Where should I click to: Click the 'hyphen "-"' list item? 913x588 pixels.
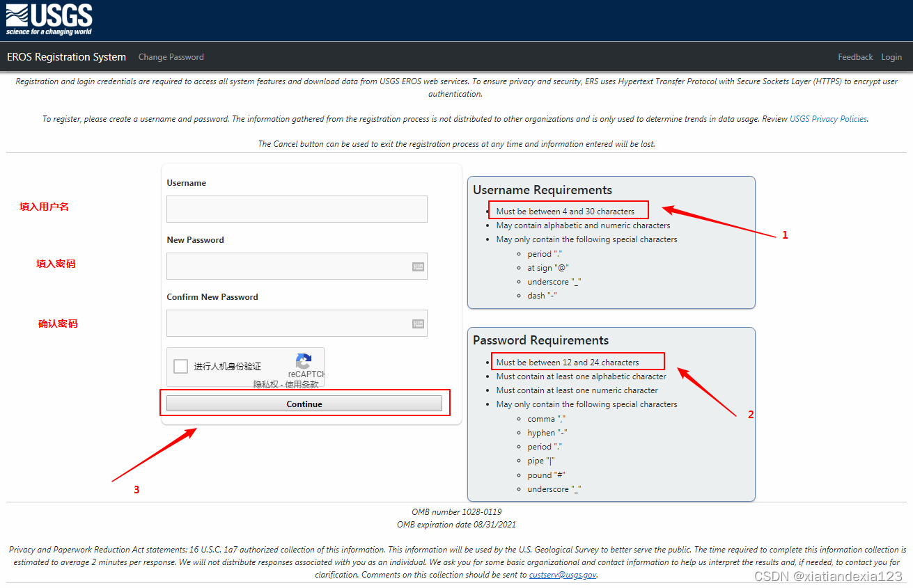coord(547,433)
